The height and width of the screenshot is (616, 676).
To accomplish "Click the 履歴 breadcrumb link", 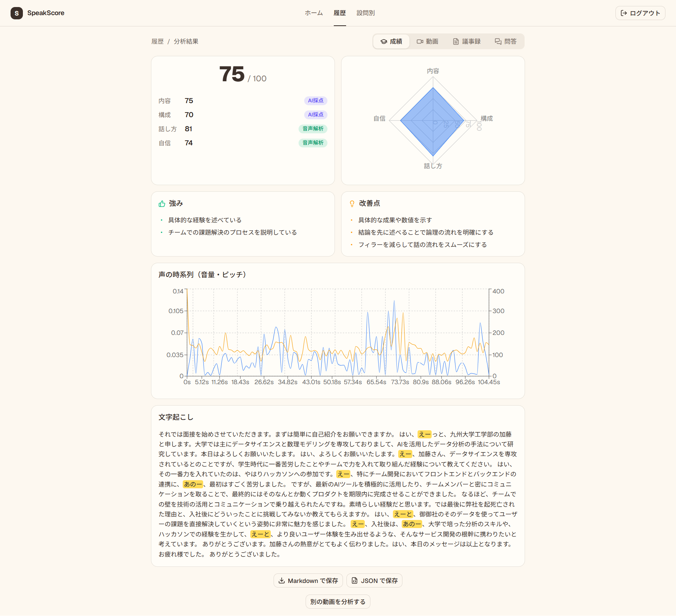I will click(x=157, y=42).
